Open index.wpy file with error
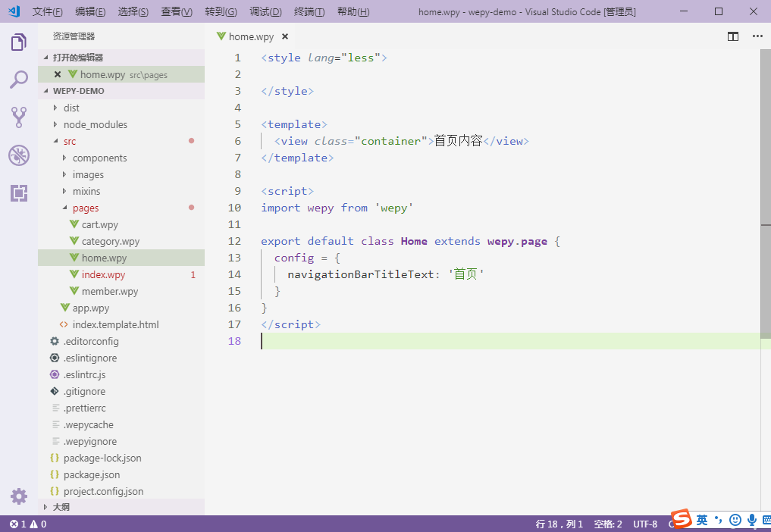The image size is (771, 532). point(121,275)
